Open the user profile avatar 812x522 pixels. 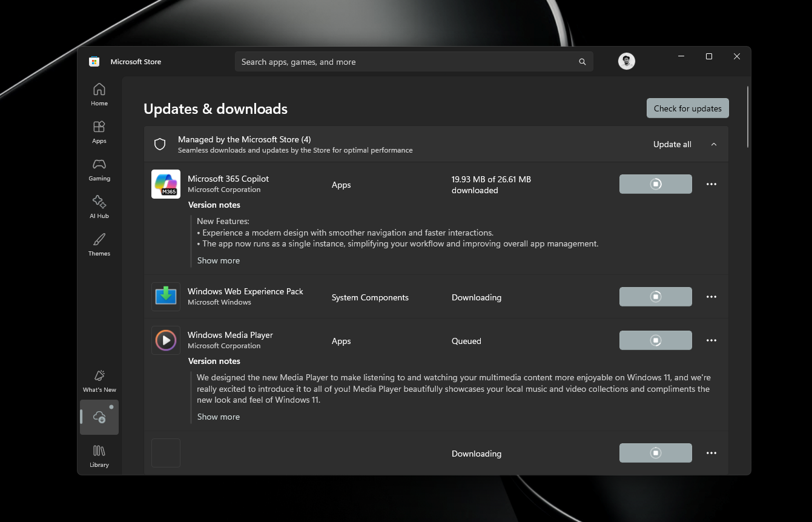point(627,61)
